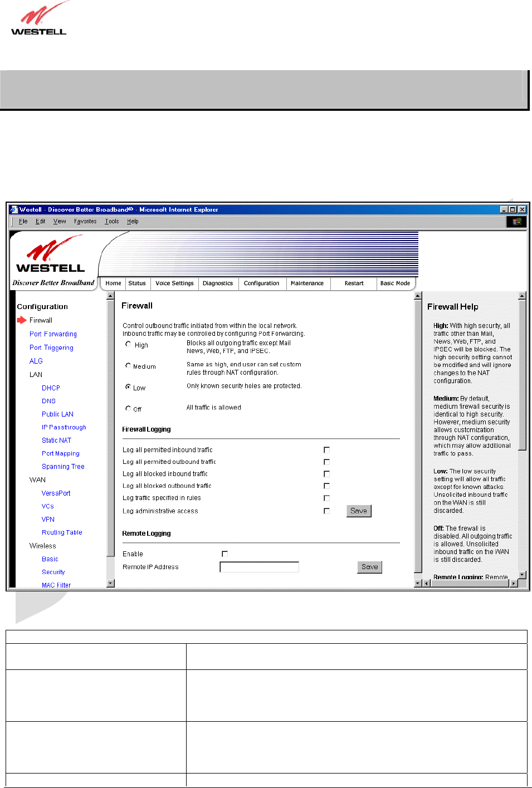Select Firewall in the Configuration sidebar

pos(41,320)
